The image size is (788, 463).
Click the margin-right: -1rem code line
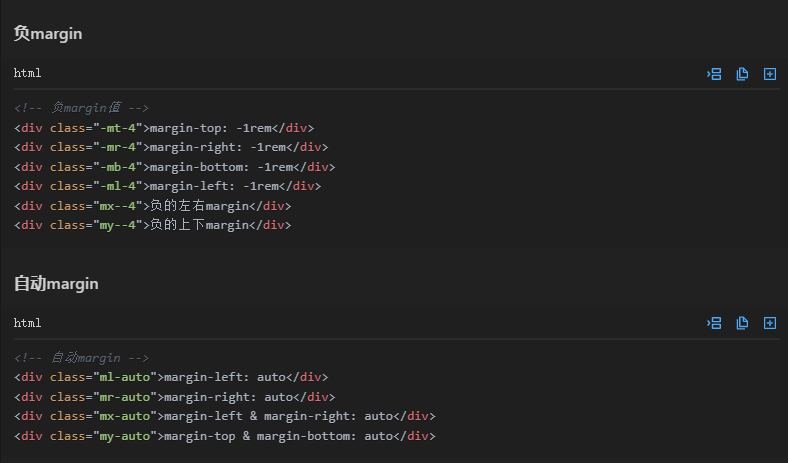171,147
